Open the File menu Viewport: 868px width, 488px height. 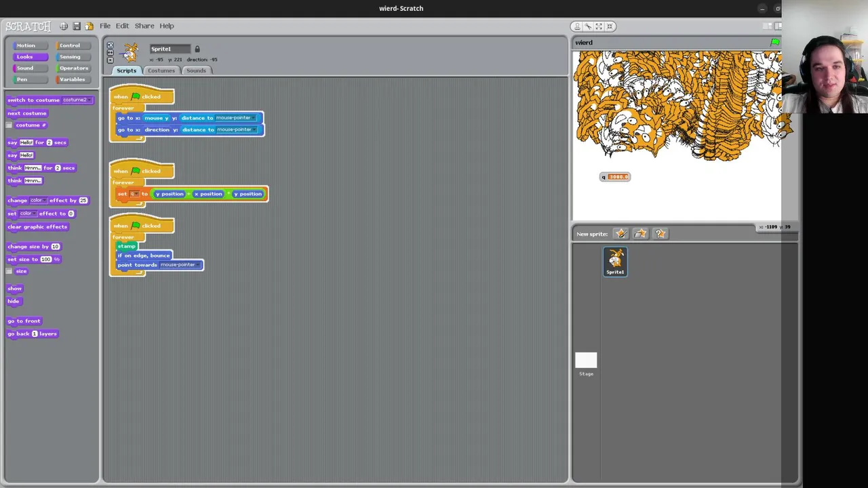(105, 26)
